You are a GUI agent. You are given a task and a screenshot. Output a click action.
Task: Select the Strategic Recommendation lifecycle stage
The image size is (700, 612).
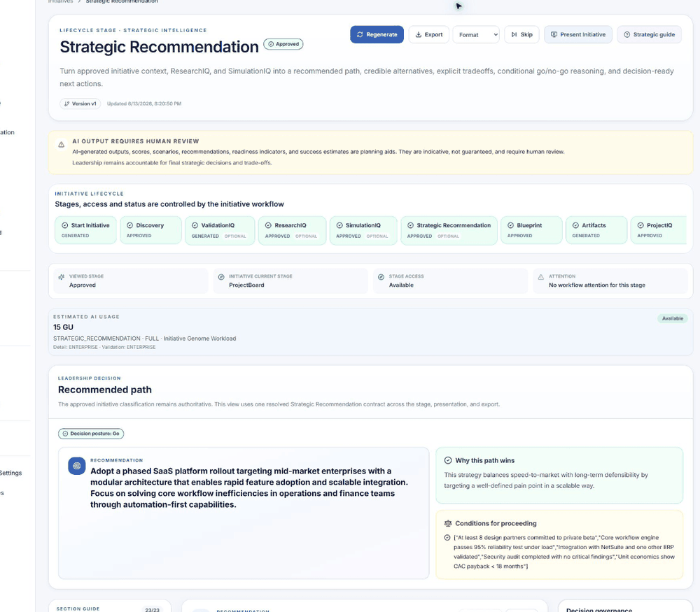[449, 231]
